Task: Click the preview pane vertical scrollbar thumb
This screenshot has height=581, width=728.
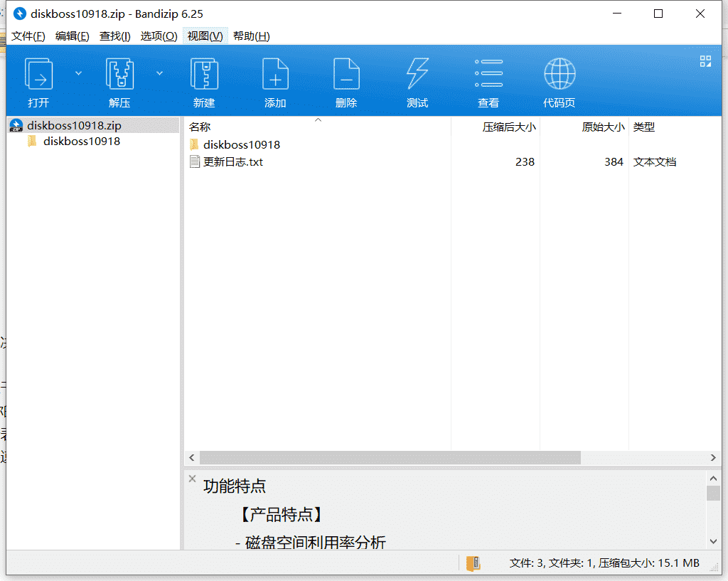Action: coord(714,493)
